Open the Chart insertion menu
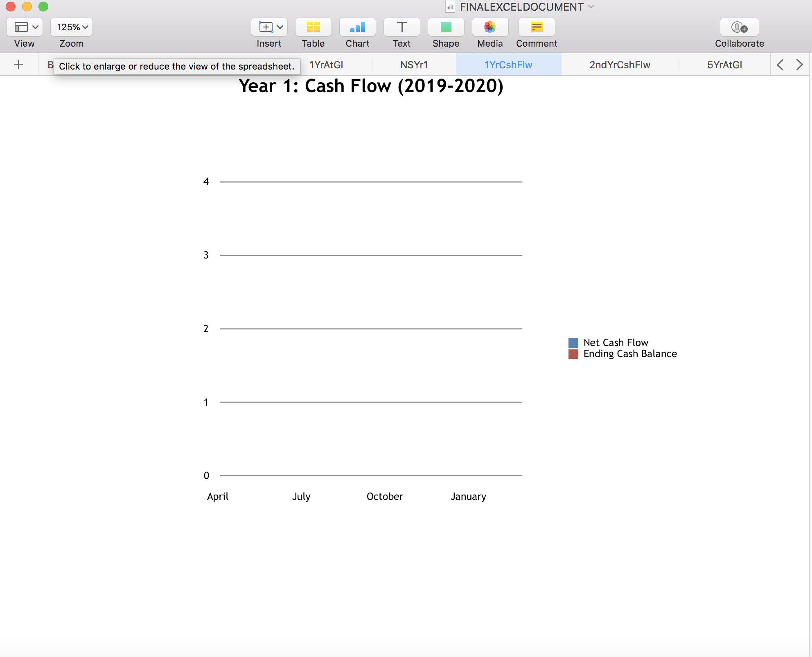Viewport: 812px width, 657px height. point(357,27)
